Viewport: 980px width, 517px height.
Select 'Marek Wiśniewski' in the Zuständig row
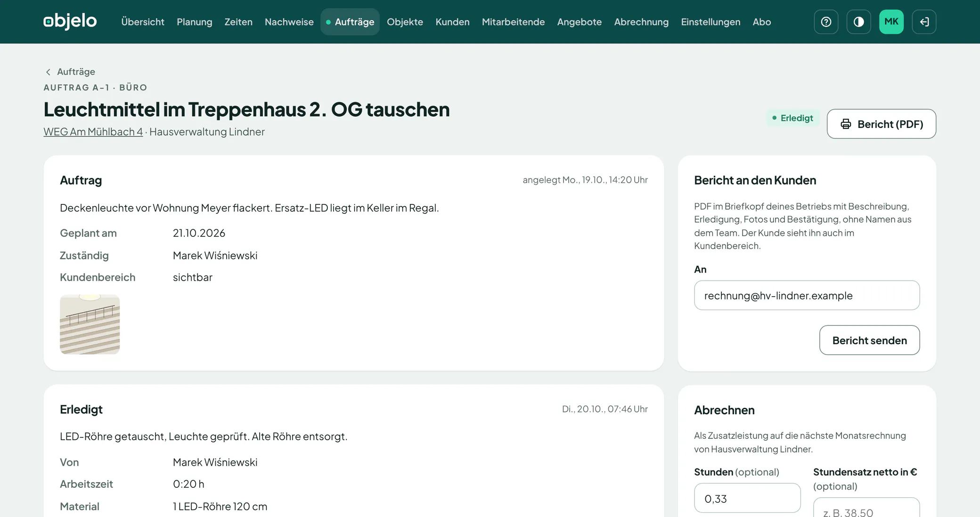point(215,255)
